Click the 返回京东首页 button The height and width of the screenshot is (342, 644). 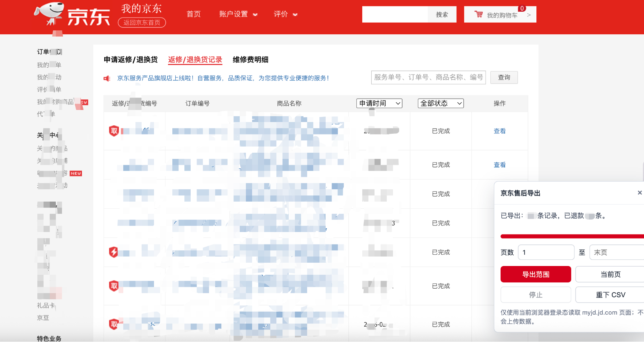[142, 23]
